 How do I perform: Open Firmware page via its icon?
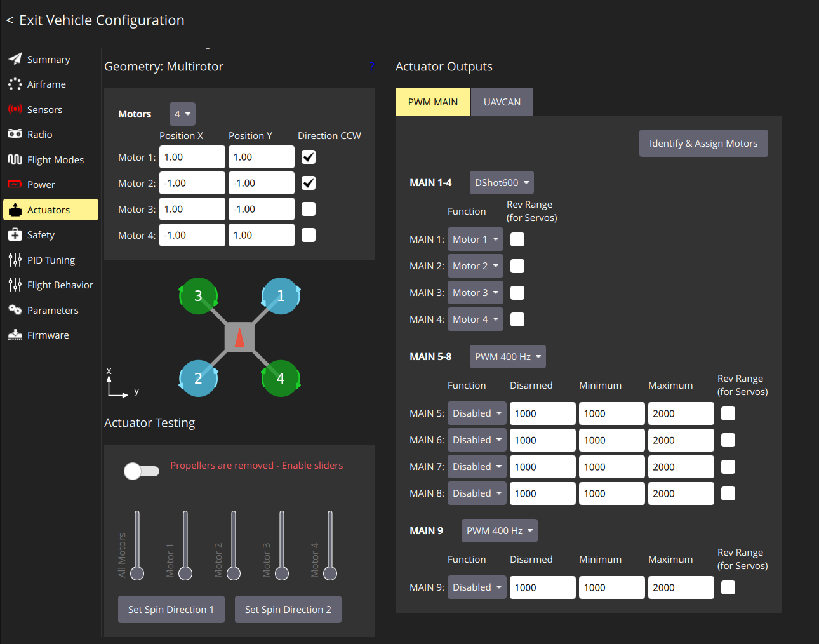15,335
